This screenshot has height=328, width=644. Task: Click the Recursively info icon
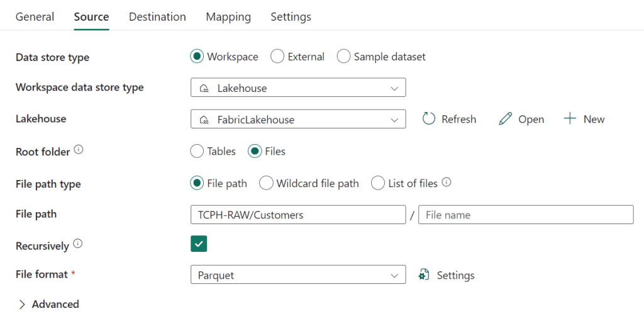77,244
